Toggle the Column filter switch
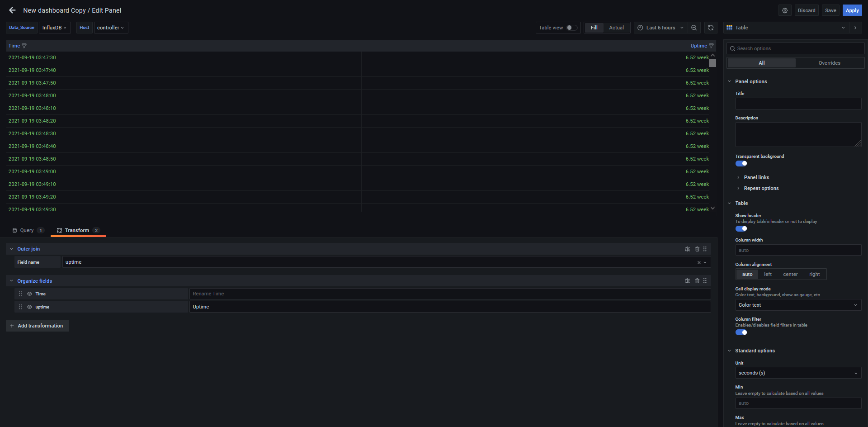 741,332
